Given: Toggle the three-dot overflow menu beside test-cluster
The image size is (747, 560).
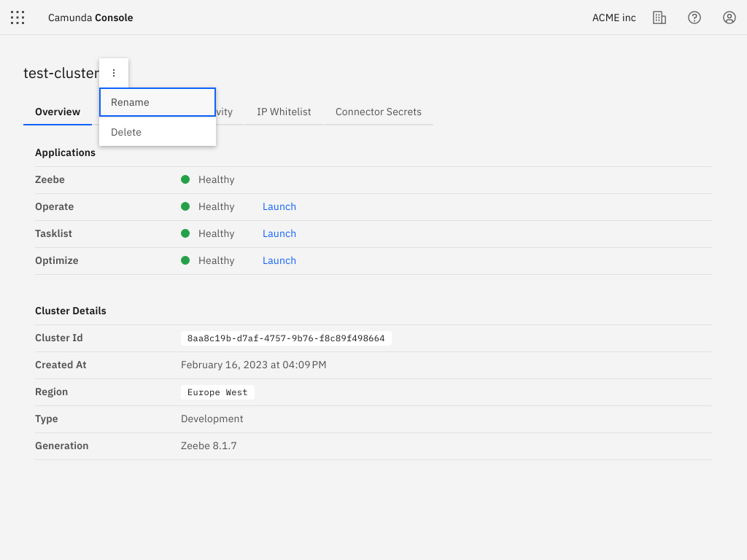Looking at the screenshot, I should pos(114,73).
